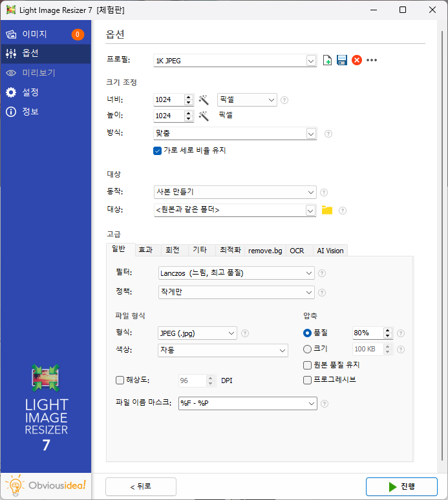Open the 색상 자동 color dropdown
Image resolution: width=448 pixels, height=500 pixels.
(x=223, y=350)
